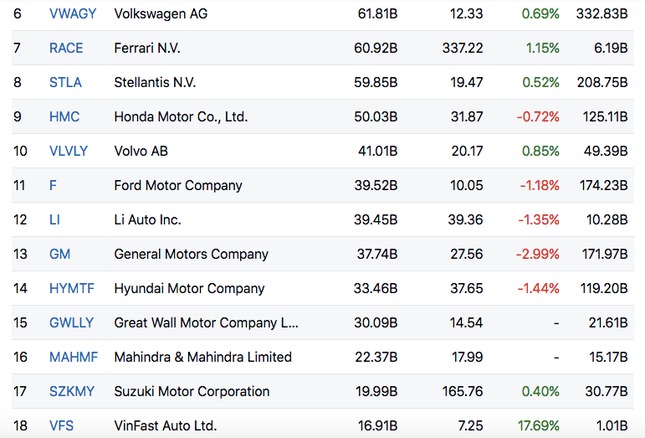The height and width of the screenshot is (438, 645).
Task: Open the STLA stock page
Action: pos(65,82)
